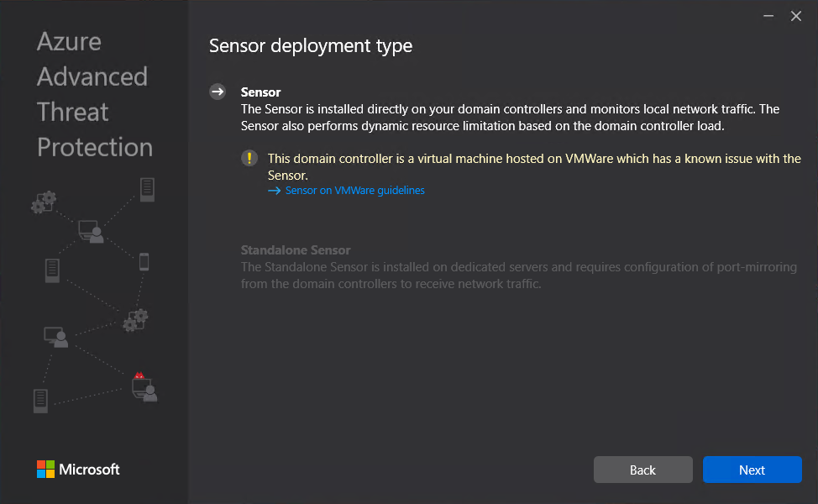Select the Sensor deployment option
Viewport: 818px width, 504px height.
(260, 92)
